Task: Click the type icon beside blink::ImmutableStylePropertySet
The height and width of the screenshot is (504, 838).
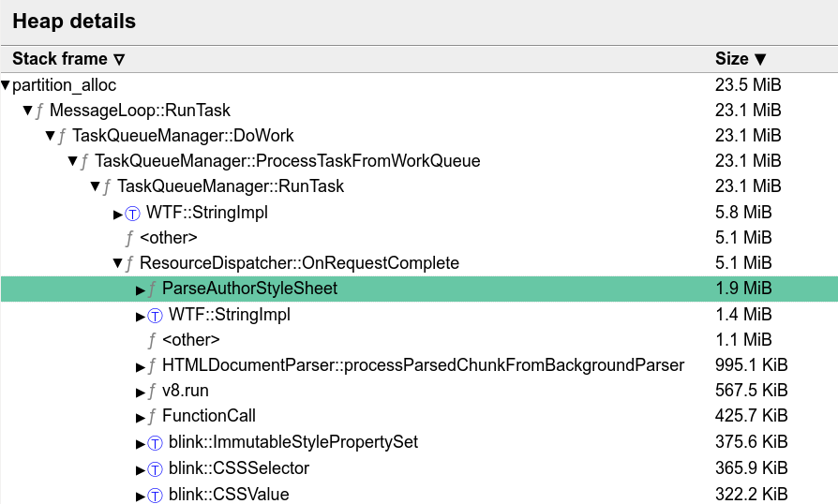Action: [155, 443]
